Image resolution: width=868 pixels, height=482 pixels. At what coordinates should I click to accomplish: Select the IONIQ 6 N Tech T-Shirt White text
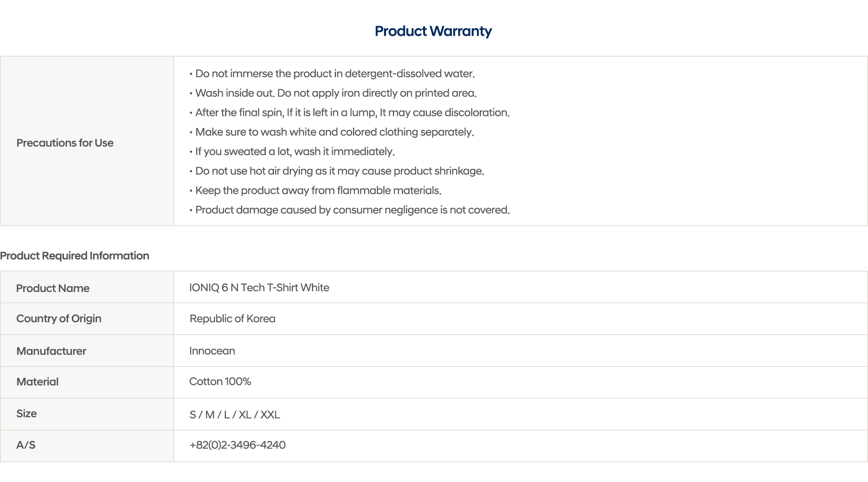point(259,287)
